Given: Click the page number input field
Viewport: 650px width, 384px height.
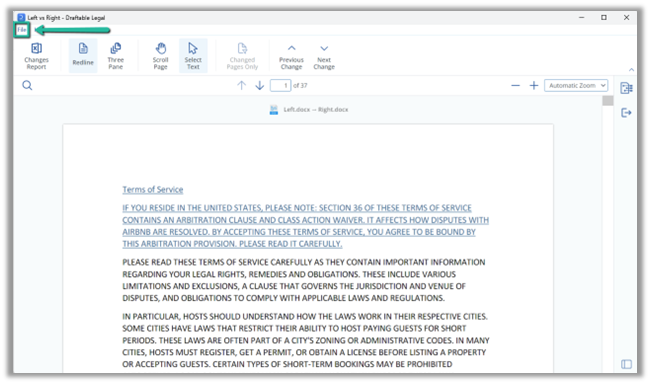Looking at the screenshot, I should [x=280, y=85].
